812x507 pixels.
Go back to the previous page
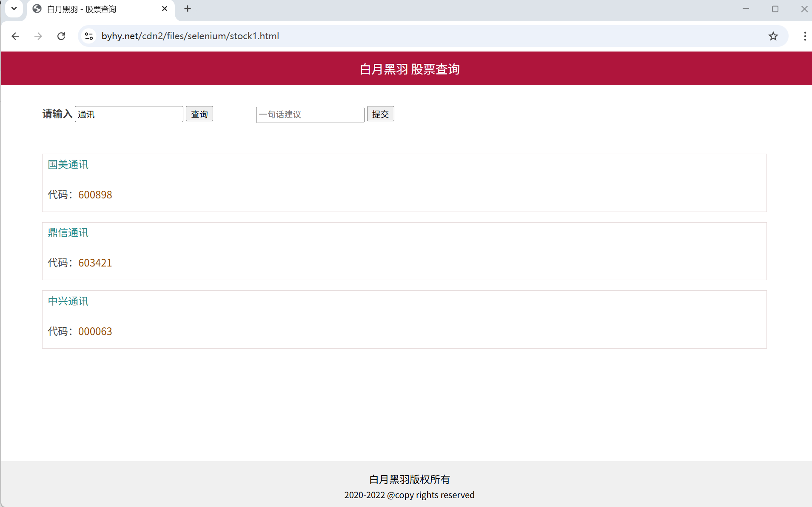click(x=15, y=36)
